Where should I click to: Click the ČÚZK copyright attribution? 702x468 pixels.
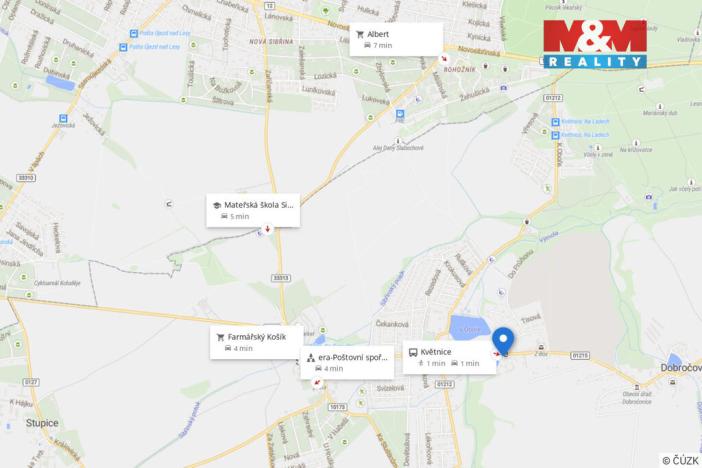pos(680,460)
